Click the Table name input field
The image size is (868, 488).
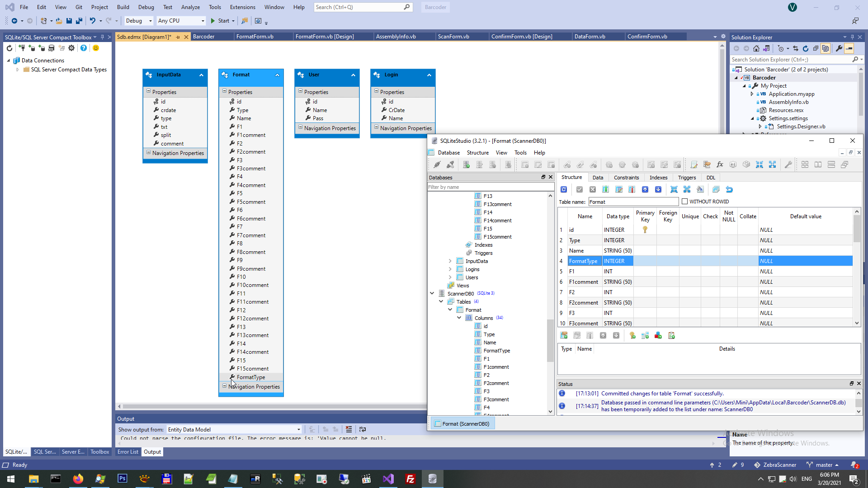click(633, 202)
